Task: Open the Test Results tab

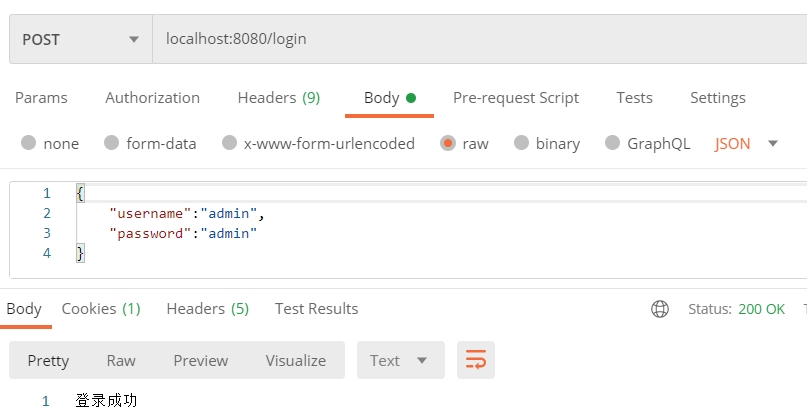Action: [x=317, y=309]
